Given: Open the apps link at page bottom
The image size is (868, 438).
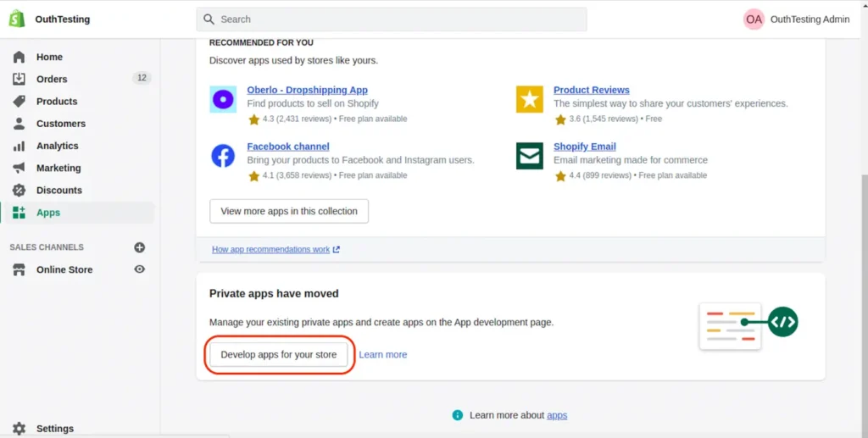Looking at the screenshot, I should coord(557,415).
